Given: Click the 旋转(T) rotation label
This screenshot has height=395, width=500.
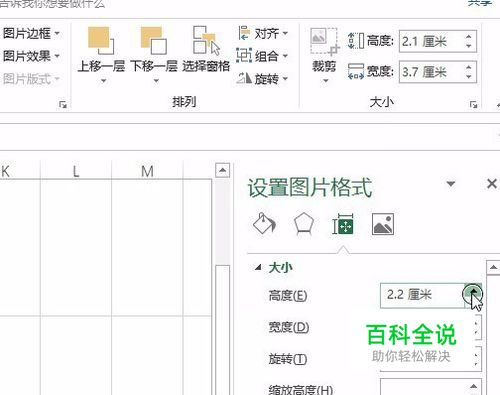Looking at the screenshot, I should (288, 359).
